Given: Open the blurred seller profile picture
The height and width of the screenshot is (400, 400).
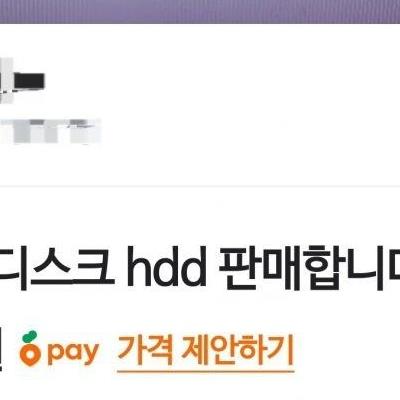Looking at the screenshot, I should tap(6, 80).
